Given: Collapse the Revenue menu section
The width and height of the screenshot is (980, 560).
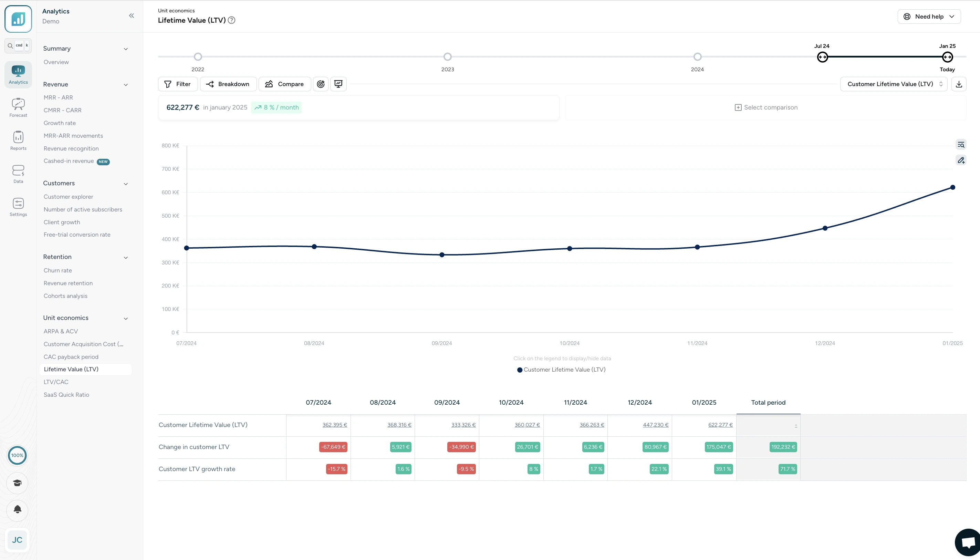Looking at the screenshot, I should (126, 85).
